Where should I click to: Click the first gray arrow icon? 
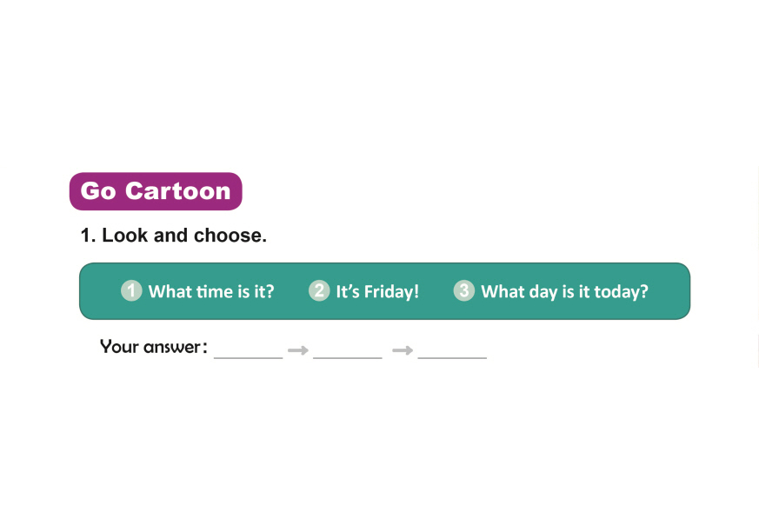298,349
